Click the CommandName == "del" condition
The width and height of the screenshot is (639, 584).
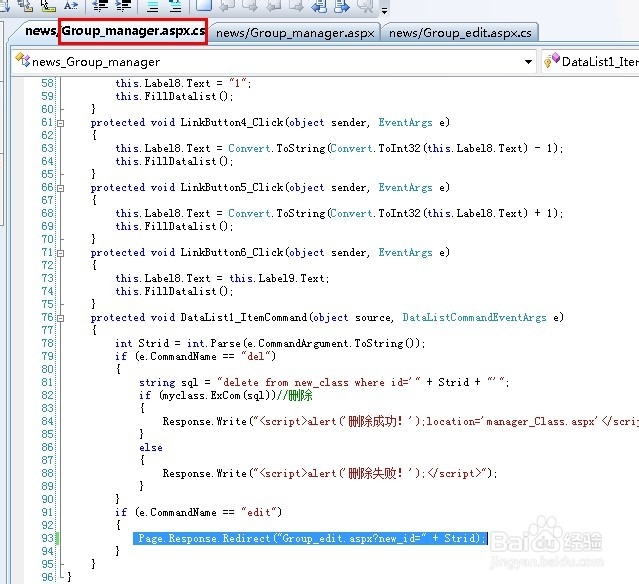[x=205, y=356]
